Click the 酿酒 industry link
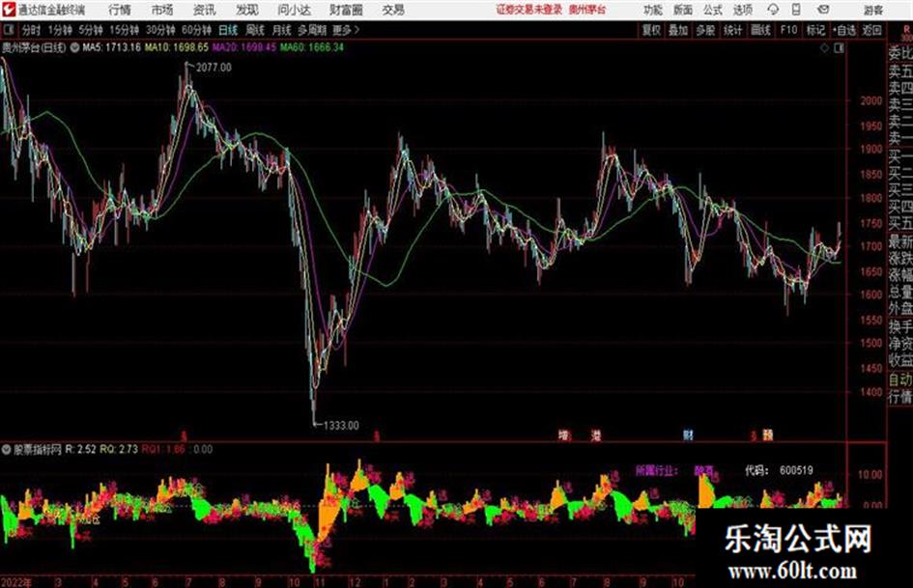Image resolution: width=913 pixels, height=588 pixels. (703, 470)
